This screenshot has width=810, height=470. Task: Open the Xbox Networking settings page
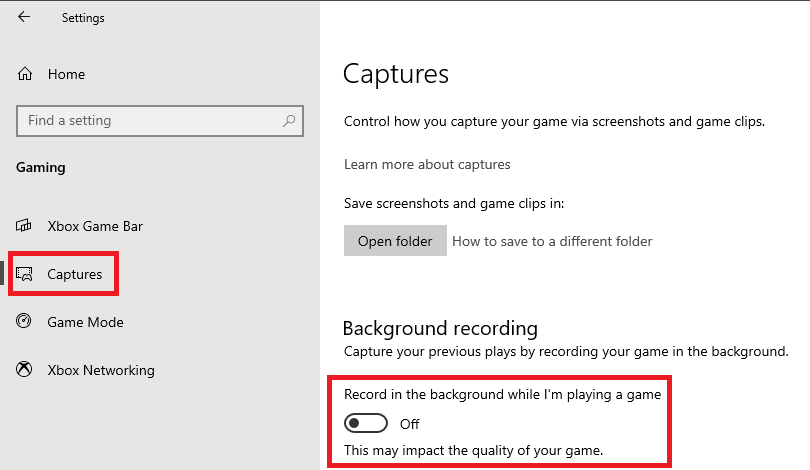coord(101,370)
